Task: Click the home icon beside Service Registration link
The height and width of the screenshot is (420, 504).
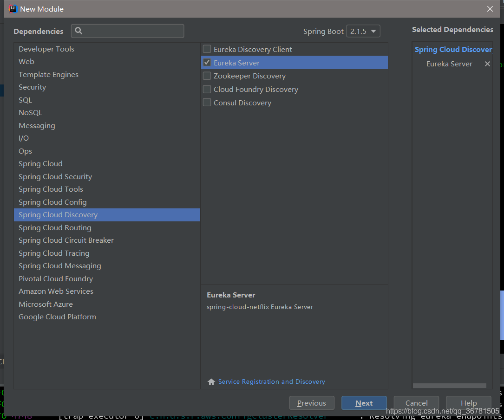Action: click(211, 382)
